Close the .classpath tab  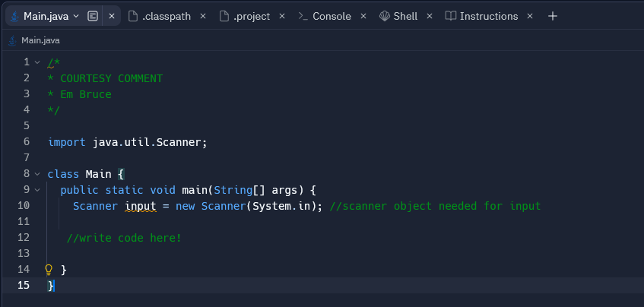tap(202, 17)
